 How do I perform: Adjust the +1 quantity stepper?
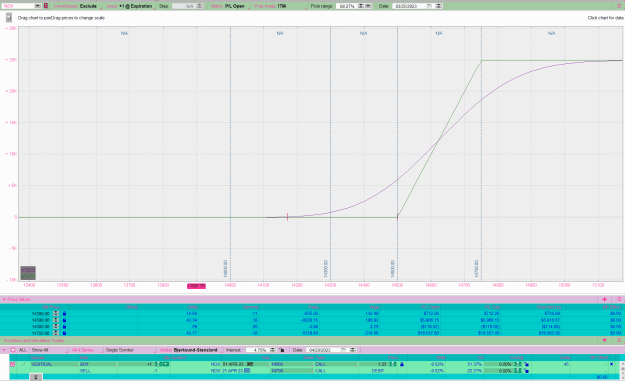pyautogui.click(x=158, y=364)
